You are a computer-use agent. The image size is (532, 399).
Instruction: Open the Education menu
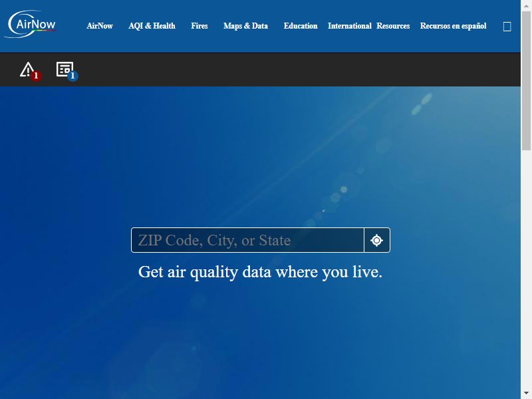(301, 26)
